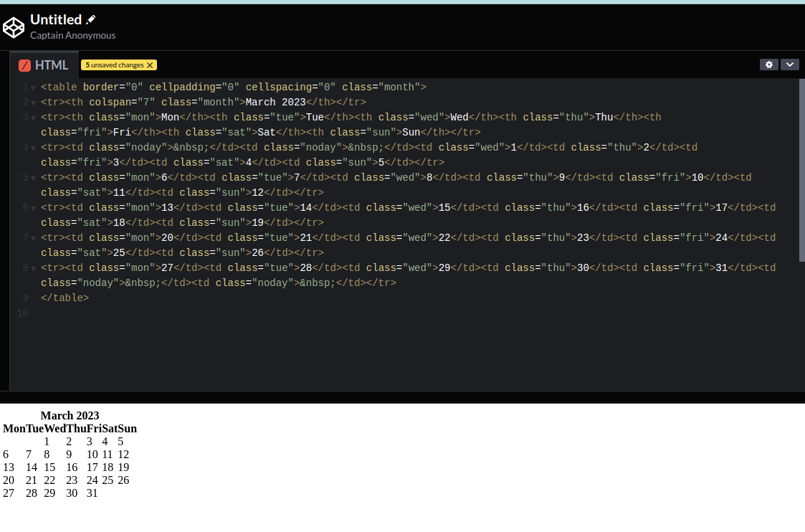This screenshot has height=532, width=805.
Task: Fold the code row at line 5
Action: pyautogui.click(x=34, y=179)
